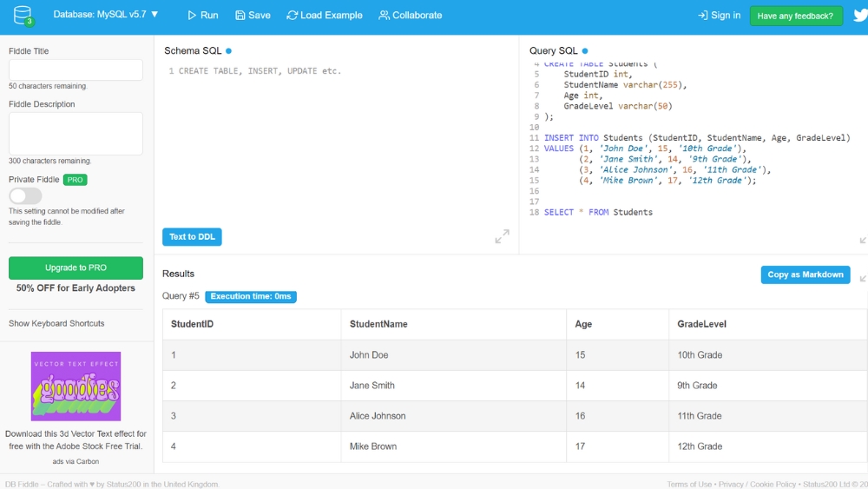
Task: Collapse the Results panel arrow icon
Action: (863, 278)
